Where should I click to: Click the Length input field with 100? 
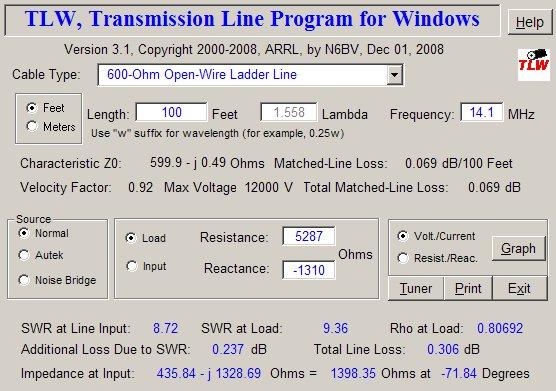pos(171,112)
